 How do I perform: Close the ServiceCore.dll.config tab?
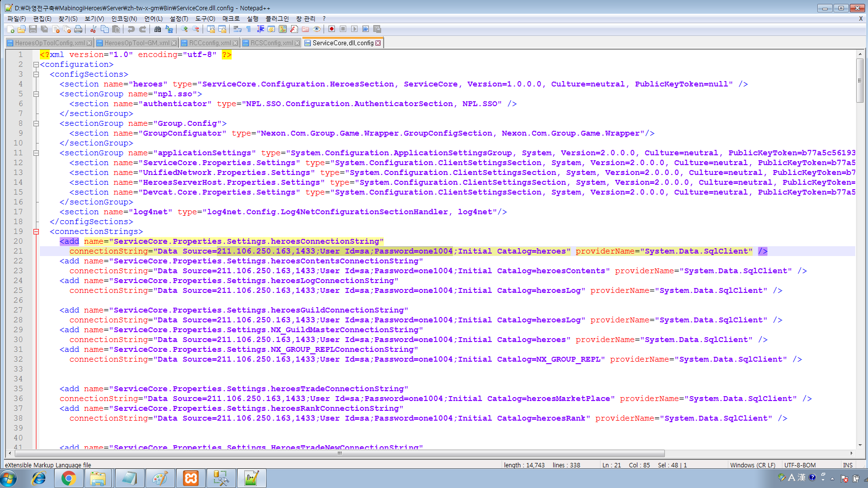pyautogui.click(x=378, y=43)
